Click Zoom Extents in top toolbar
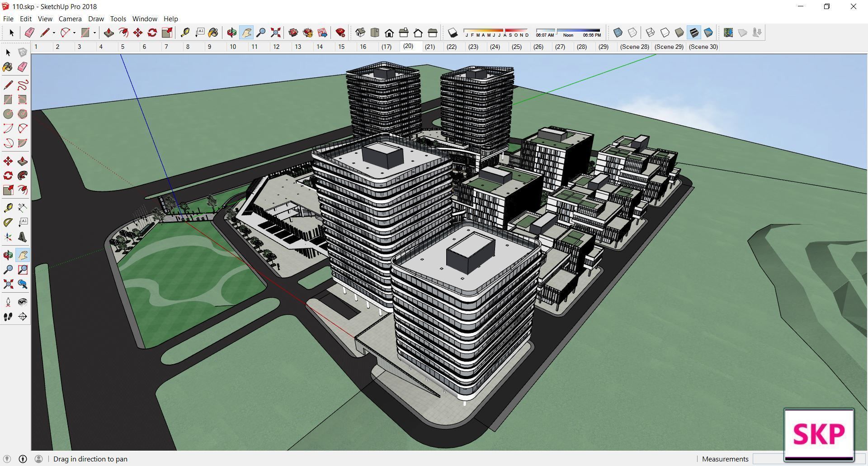This screenshot has width=868, height=466. (275, 33)
